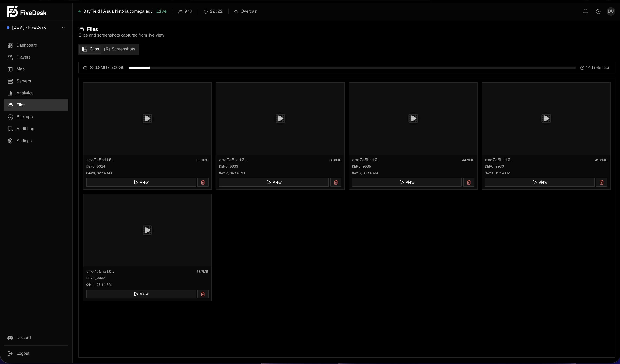Click the 45.2MB file size
620x364 pixels.
pos(601,160)
